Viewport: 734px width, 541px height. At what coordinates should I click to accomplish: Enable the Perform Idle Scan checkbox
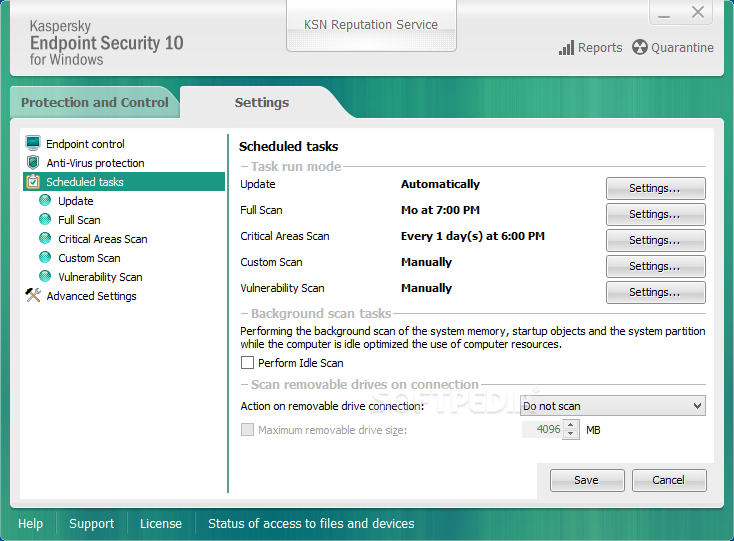247,363
